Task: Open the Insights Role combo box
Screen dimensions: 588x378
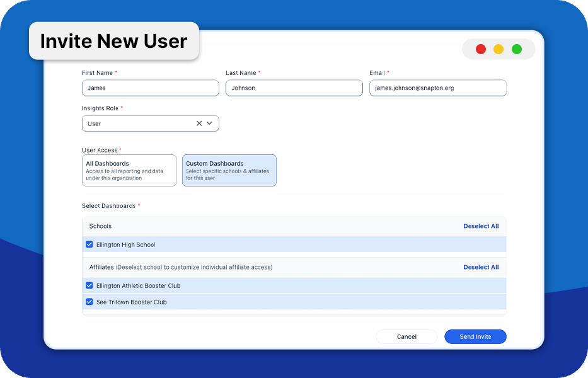Action: coord(151,123)
